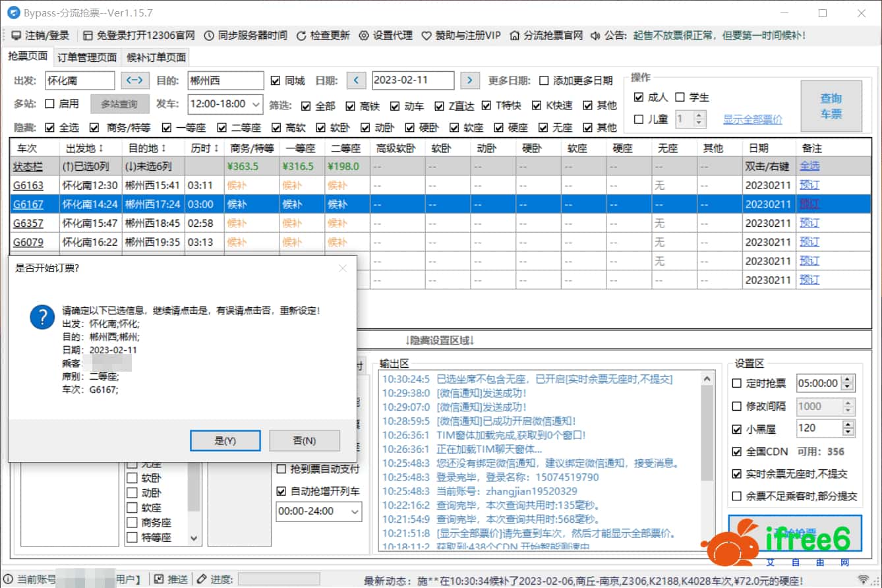Open proxy settings gear icon

click(364, 36)
